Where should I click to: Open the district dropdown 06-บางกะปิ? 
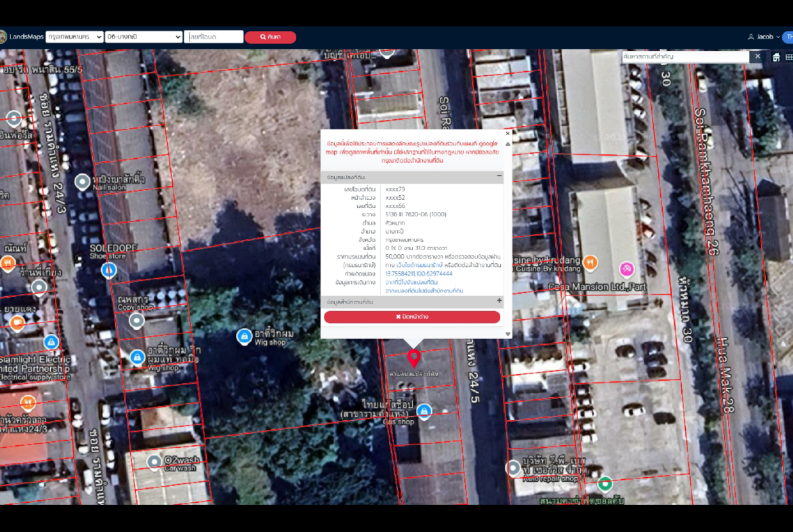144,37
